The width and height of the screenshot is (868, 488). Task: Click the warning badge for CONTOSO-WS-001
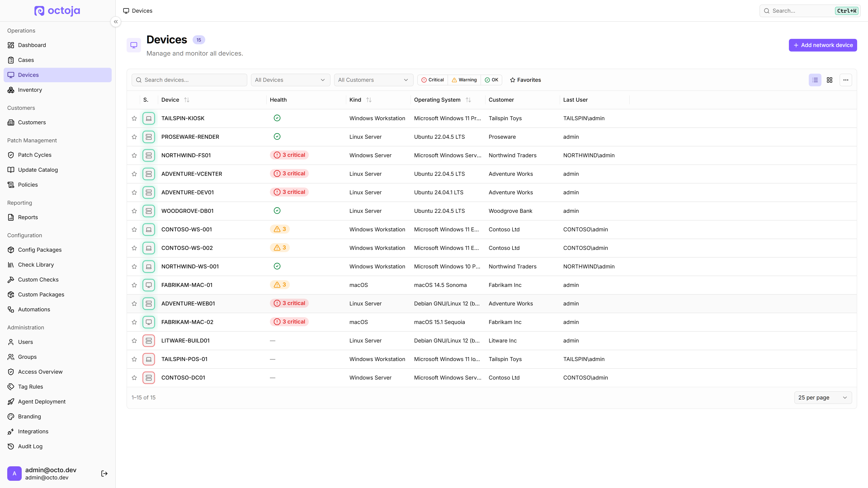[280, 229]
